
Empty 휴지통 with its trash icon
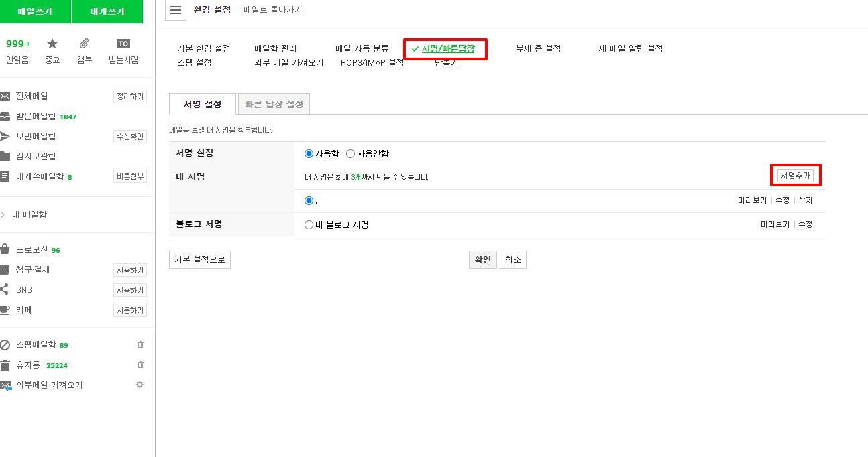point(140,365)
